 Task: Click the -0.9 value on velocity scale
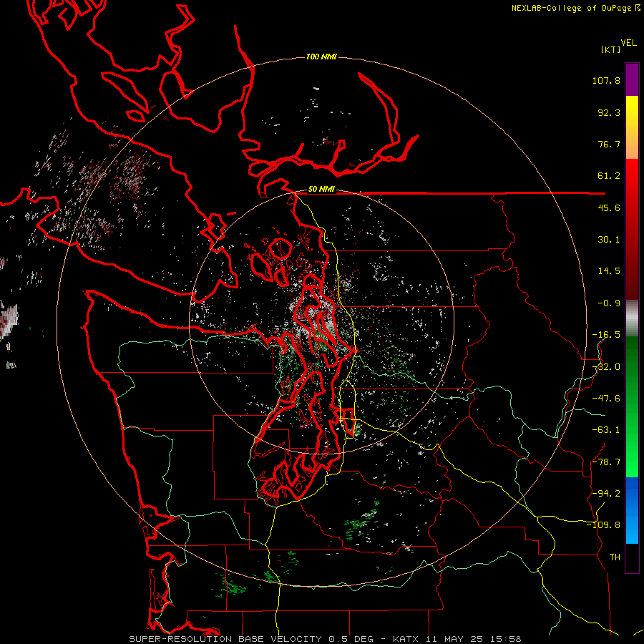pos(609,303)
